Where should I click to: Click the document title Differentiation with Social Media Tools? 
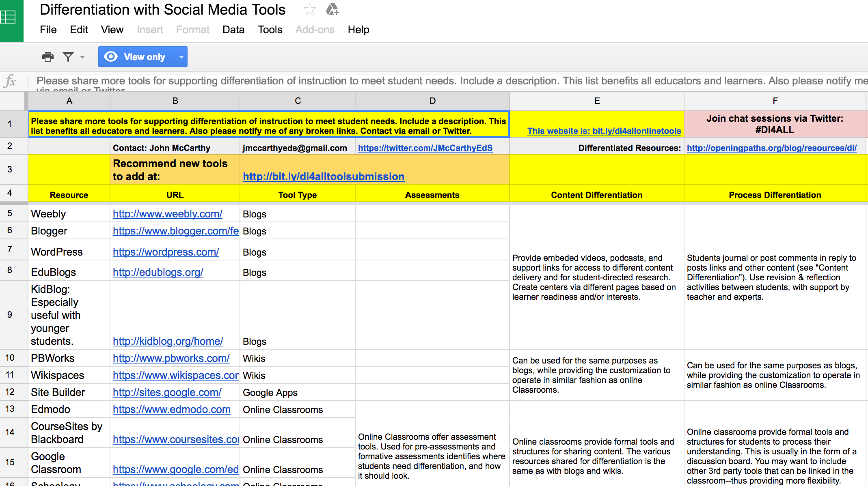click(162, 10)
